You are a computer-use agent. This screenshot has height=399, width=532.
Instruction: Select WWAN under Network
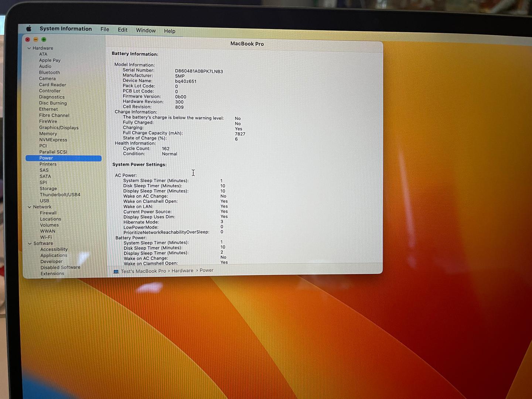(x=48, y=231)
